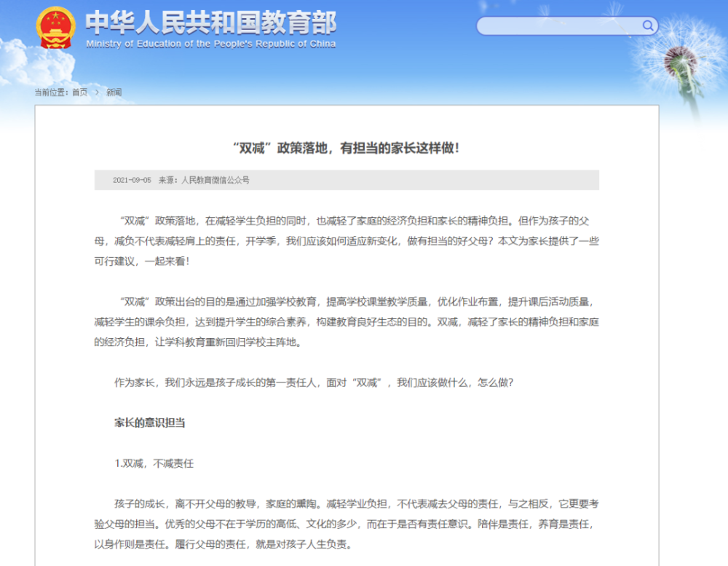Click 'Ministry of Education of the People's Republic of China'
The width and height of the screenshot is (728, 566).
pos(211,44)
